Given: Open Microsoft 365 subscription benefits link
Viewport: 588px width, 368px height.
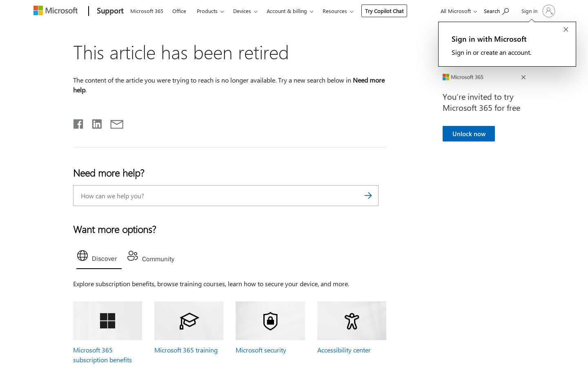Looking at the screenshot, I should (102, 355).
